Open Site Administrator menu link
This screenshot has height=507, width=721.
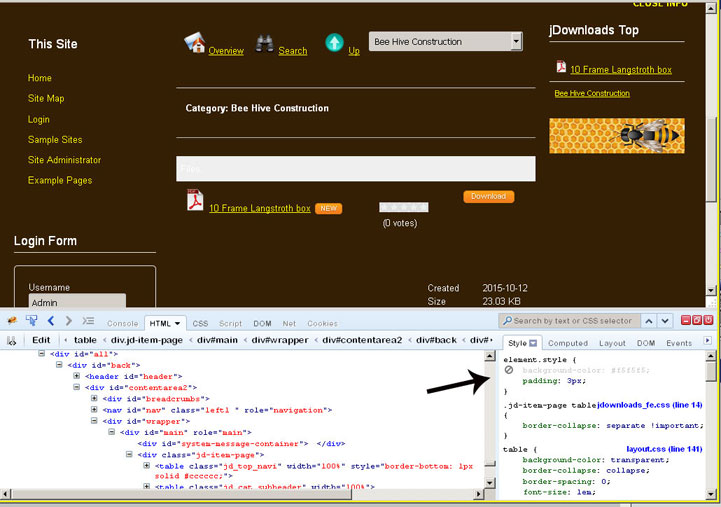[x=64, y=160]
